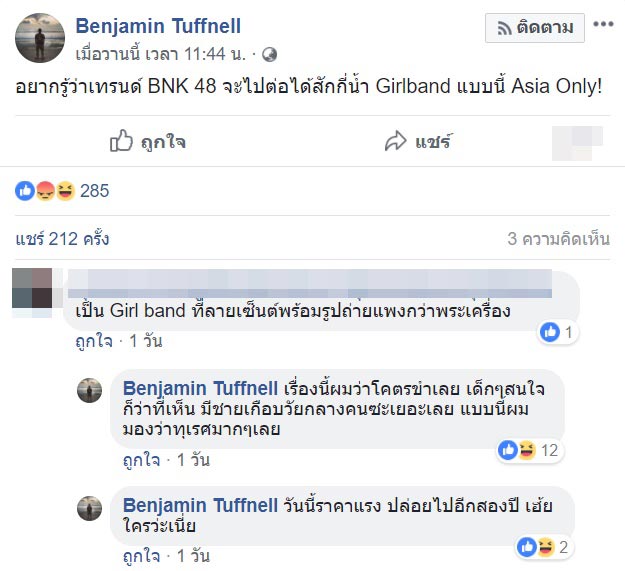Click the ติดตาม follow button
This screenshot has height=571, width=625.
click(x=535, y=28)
